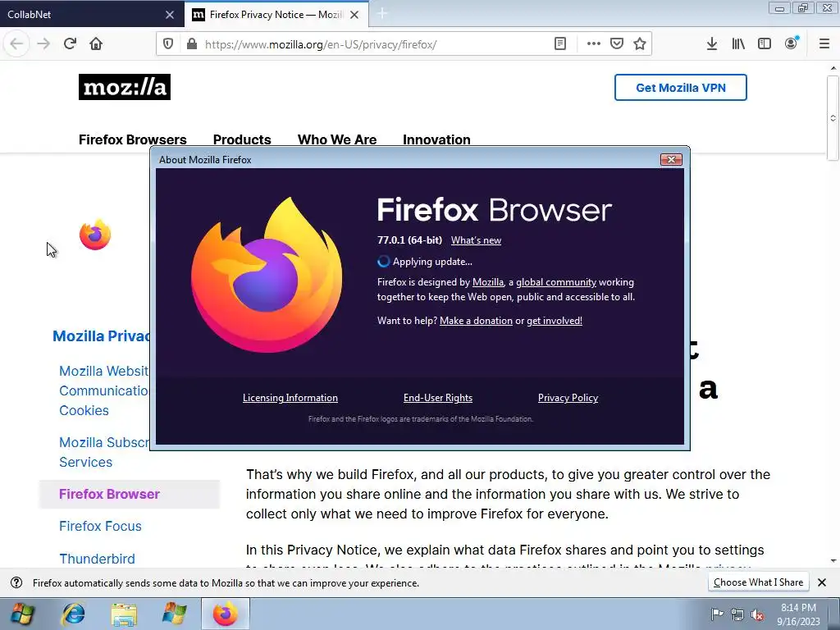Viewport: 840px width, 630px height.
Task: Close the Firefox Privacy Notice tab
Action: pyautogui.click(x=354, y=15)
